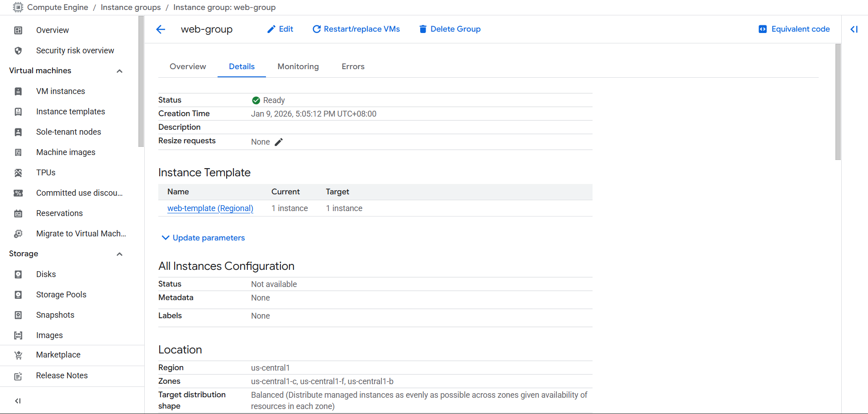
Task: Click the pencil icon beside Resize requests
Action: pos(279,142)
